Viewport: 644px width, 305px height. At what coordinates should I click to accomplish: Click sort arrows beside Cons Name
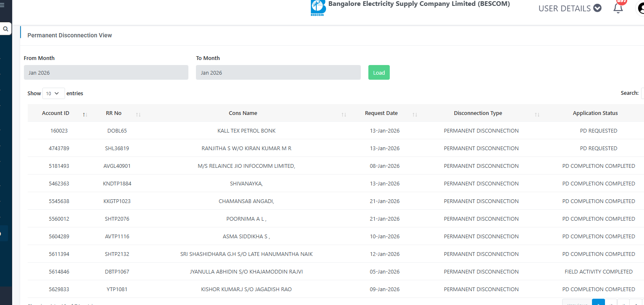click(x=344, y=114)
